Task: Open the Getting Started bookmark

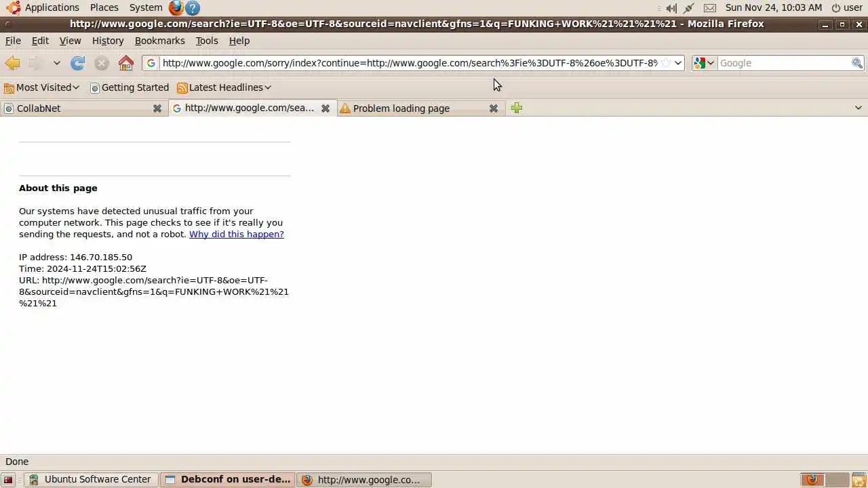Action: [x=130, y=87]
